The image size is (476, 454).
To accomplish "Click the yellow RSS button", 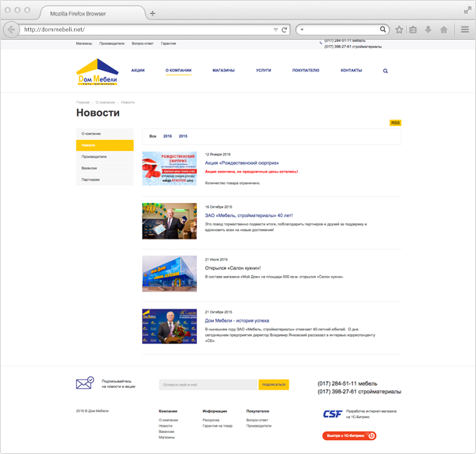I will click(395, 123).
